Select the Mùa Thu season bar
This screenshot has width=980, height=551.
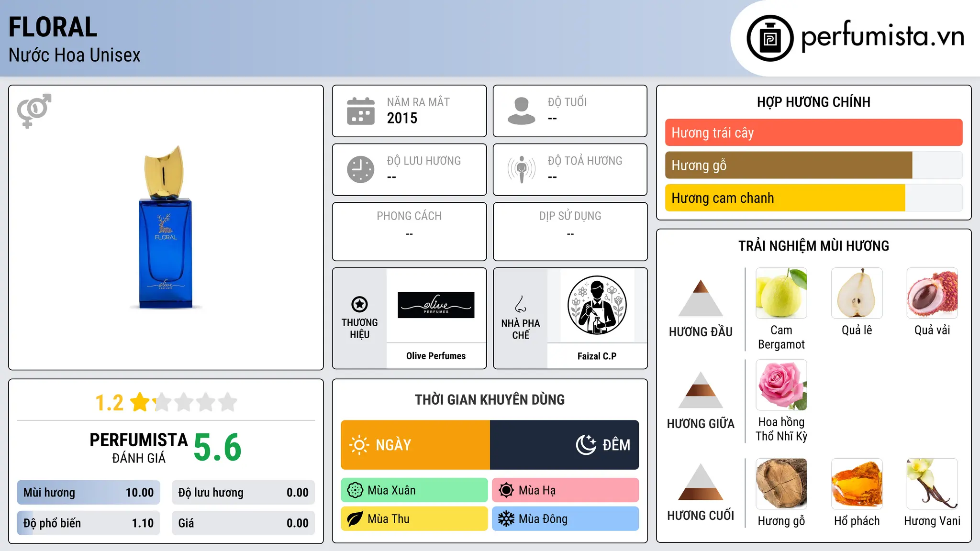(x=414, y=519)
